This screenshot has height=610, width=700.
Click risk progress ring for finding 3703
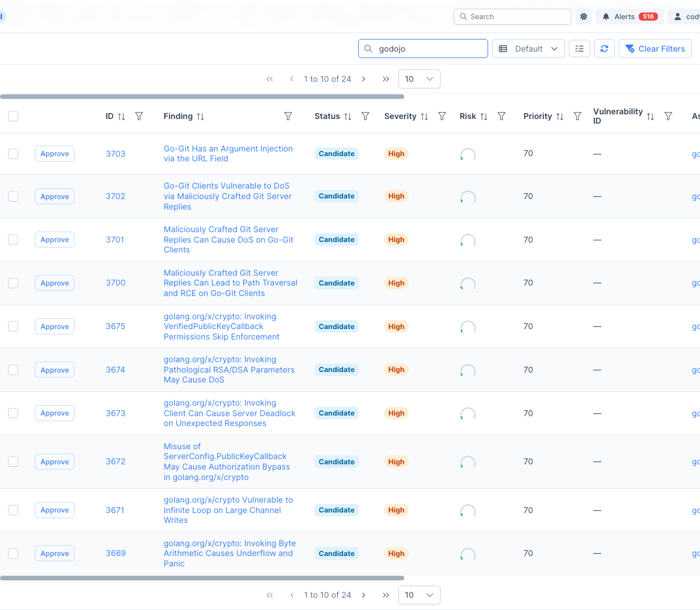(468, 155)
